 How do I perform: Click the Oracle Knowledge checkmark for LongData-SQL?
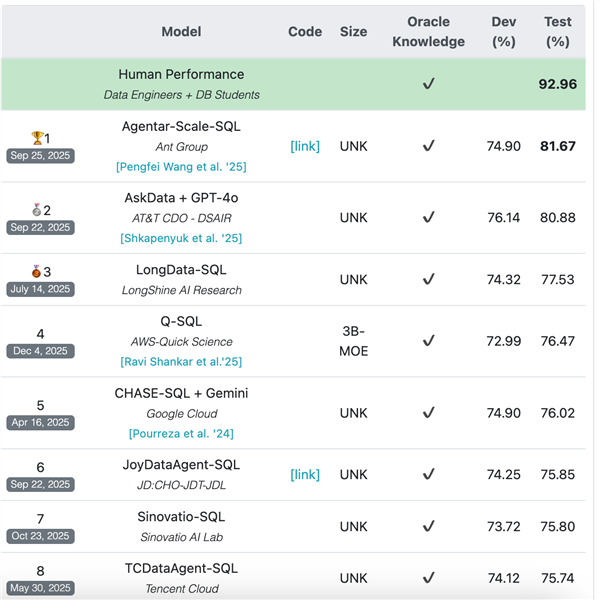click(x=428, y=280)
